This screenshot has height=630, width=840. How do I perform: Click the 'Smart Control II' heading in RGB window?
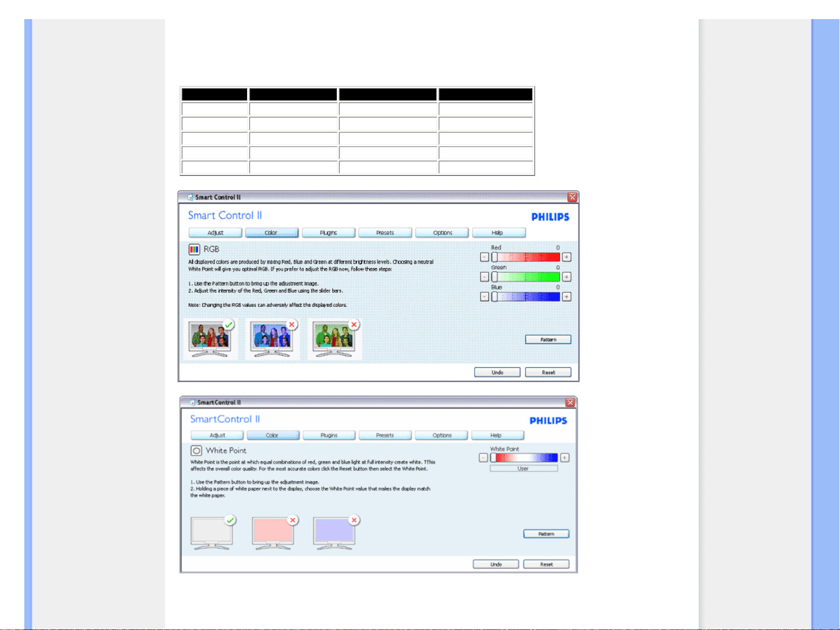click(x=225, y=216)
